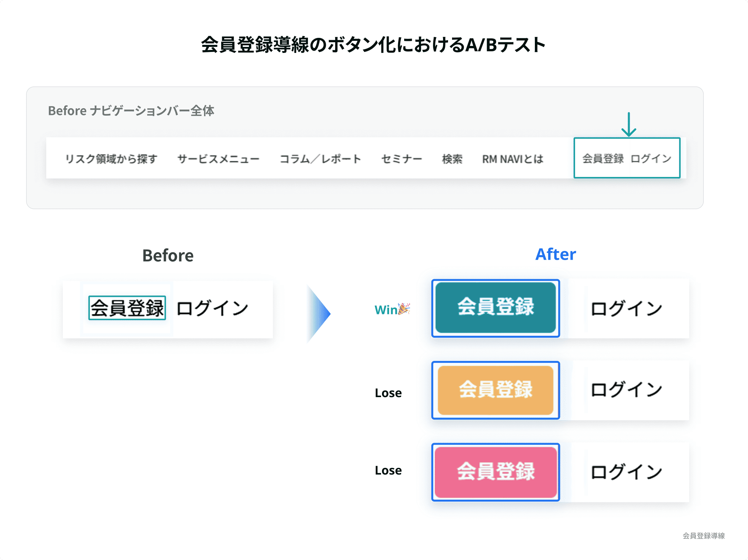748x560 pixels.
Task: Open the セミナー navigation item
Action: pyautogui.click(x=401, y=159)
